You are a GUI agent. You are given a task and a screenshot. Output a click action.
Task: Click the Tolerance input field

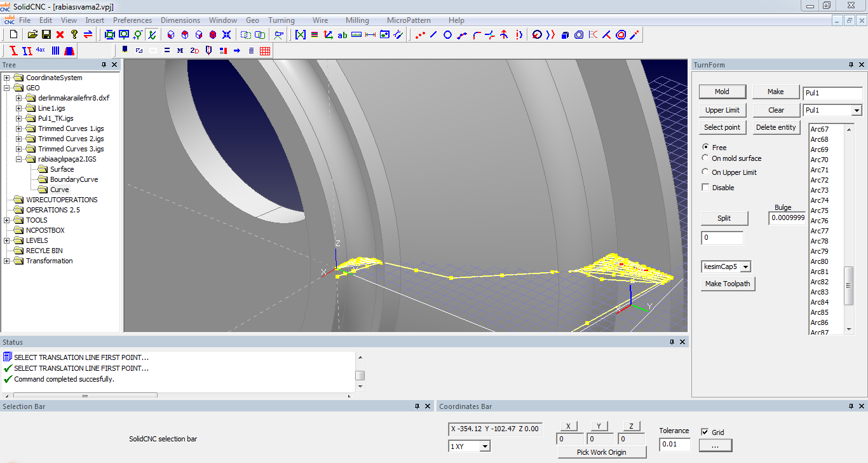pos(674,444)
